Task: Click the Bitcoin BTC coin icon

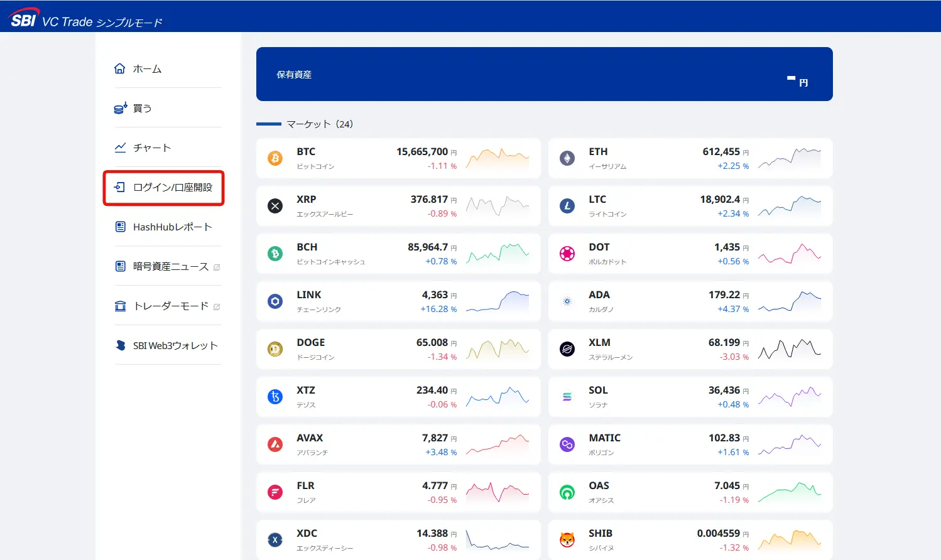Action: pyautogui.click(x=275, y=158)
